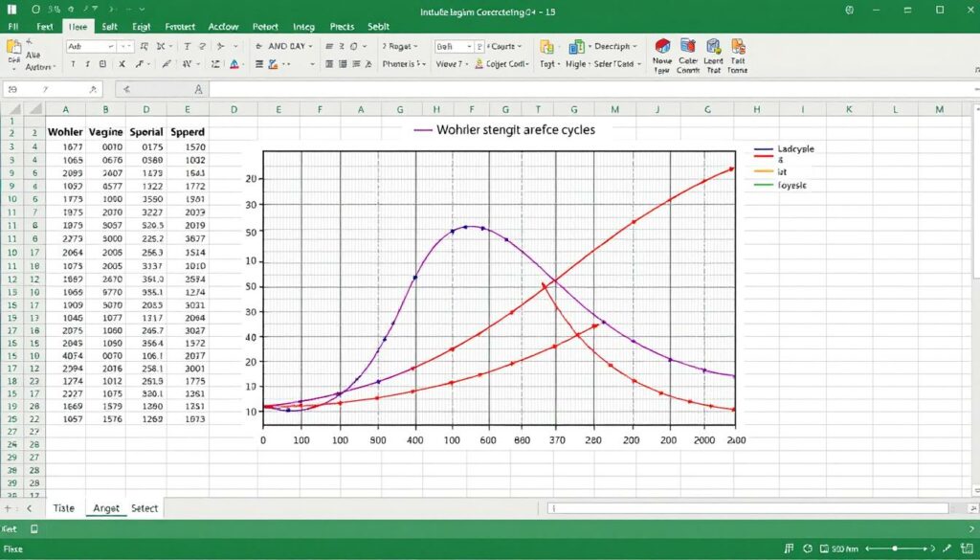Expand the AND DAY dropdown
The width and height of the screenshot is (980, 560).
coord(311,46)
